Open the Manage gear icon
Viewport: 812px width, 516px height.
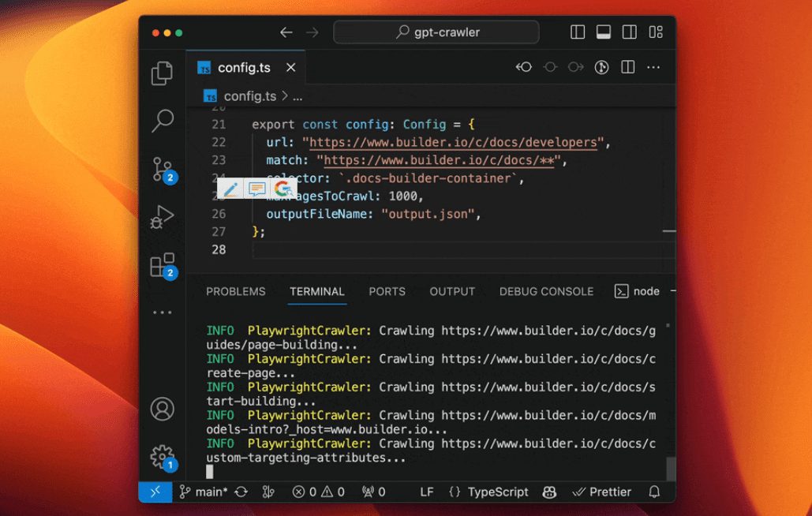[163, 458]
